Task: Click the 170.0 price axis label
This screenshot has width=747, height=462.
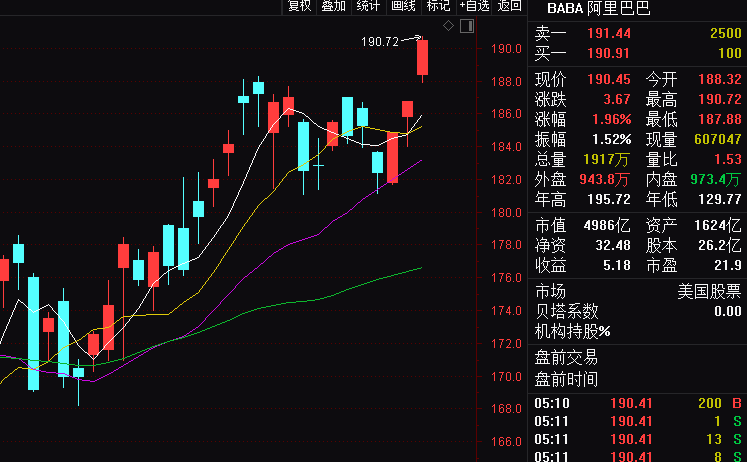Action: pyautogui.click(x=506, y=376)
